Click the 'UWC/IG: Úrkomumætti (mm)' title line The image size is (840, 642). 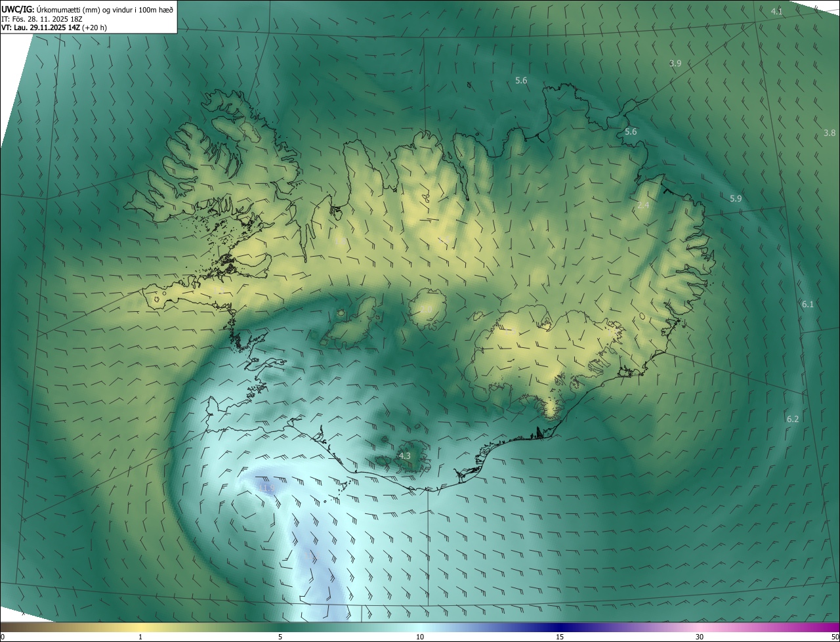[87, 9]
